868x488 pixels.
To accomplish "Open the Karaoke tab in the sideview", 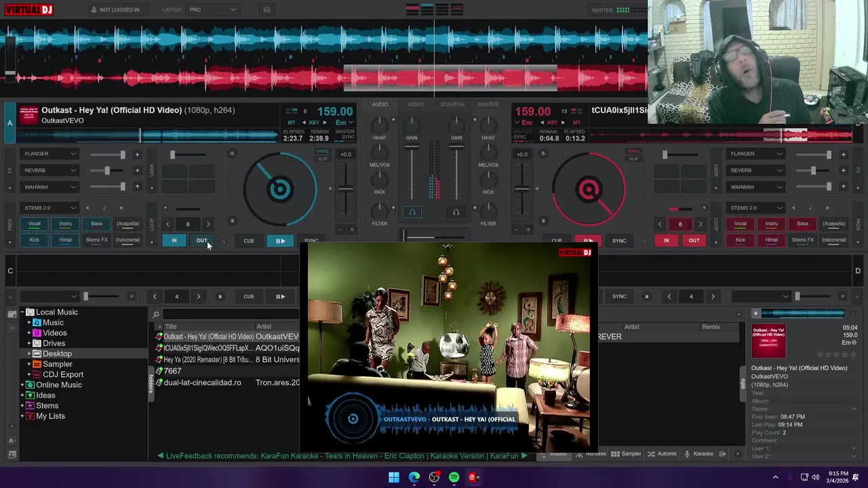I will [698, 454].
